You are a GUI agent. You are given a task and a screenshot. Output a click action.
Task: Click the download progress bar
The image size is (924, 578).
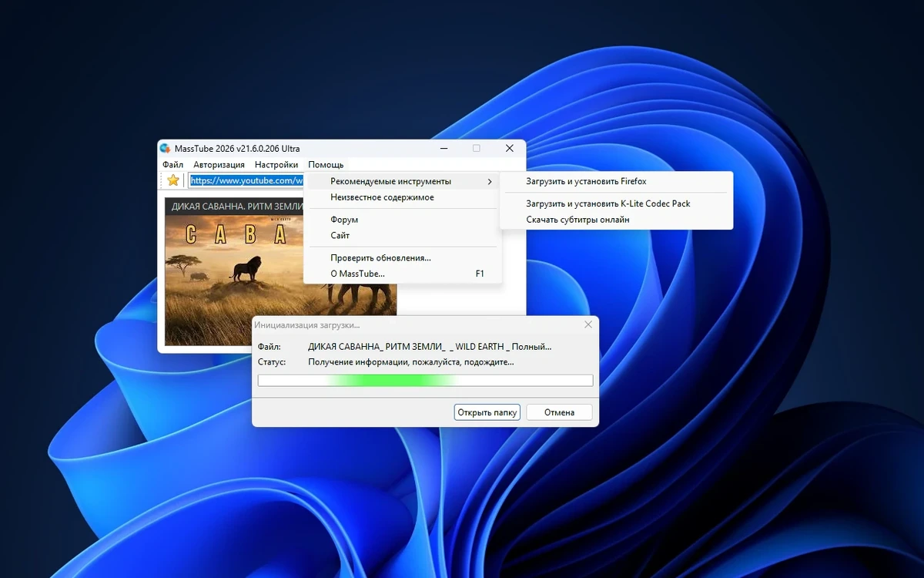pyautogui.click(x=425, y=380)
